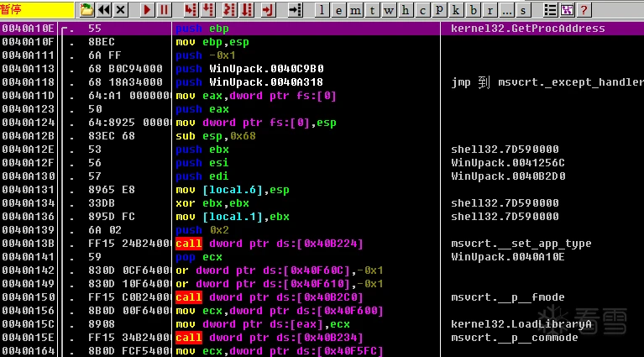
Task: Click the WinUpack.0040B2D0 comment
Action: (x=508, y=176)
